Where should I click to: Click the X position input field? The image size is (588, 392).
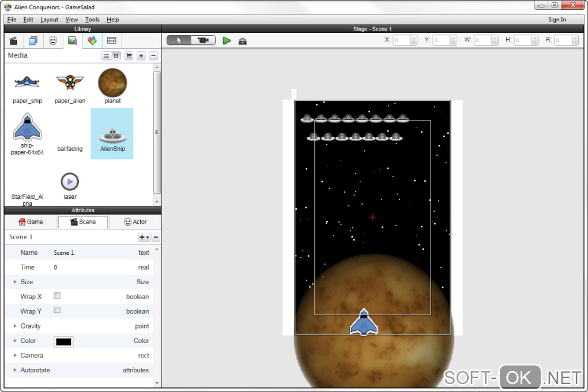(402, 40)
